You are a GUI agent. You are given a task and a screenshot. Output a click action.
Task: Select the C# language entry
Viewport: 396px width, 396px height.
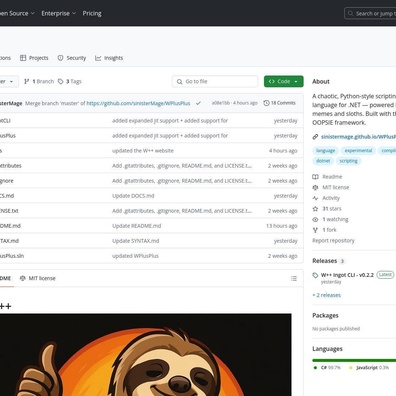coord(327,368)
